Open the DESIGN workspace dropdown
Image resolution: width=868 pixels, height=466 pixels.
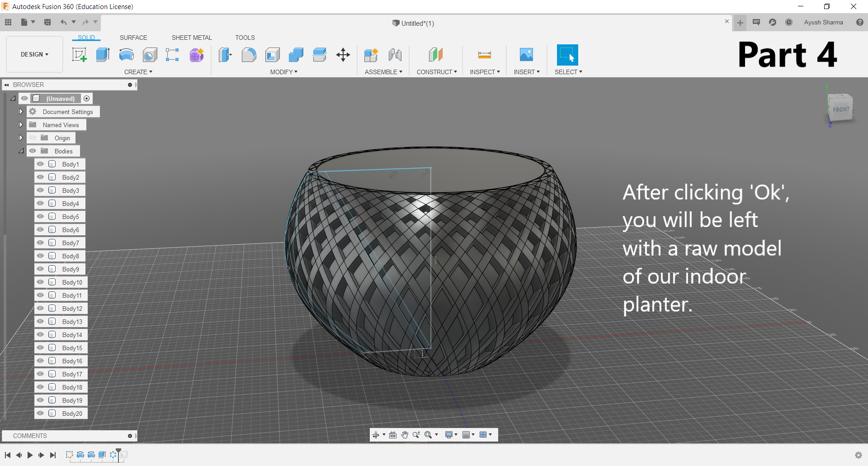[34, 54]
